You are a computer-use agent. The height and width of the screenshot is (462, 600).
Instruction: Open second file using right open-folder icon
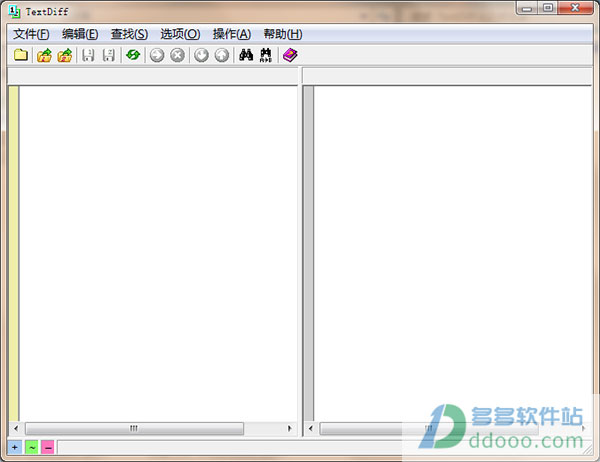(65, 55)
